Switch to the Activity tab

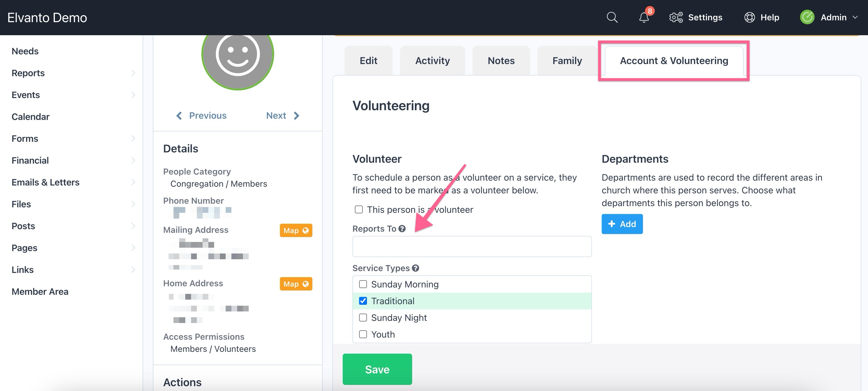pos(432,60)
